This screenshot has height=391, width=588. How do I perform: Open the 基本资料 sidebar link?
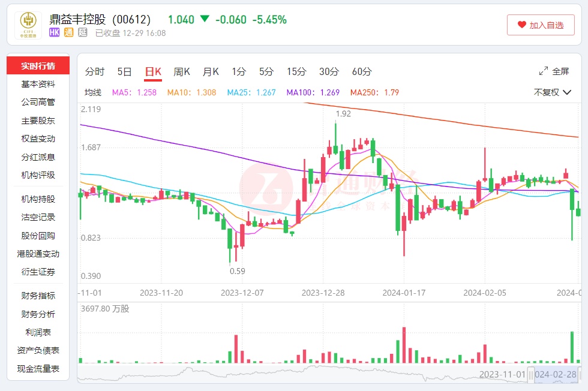click(38, 84)
